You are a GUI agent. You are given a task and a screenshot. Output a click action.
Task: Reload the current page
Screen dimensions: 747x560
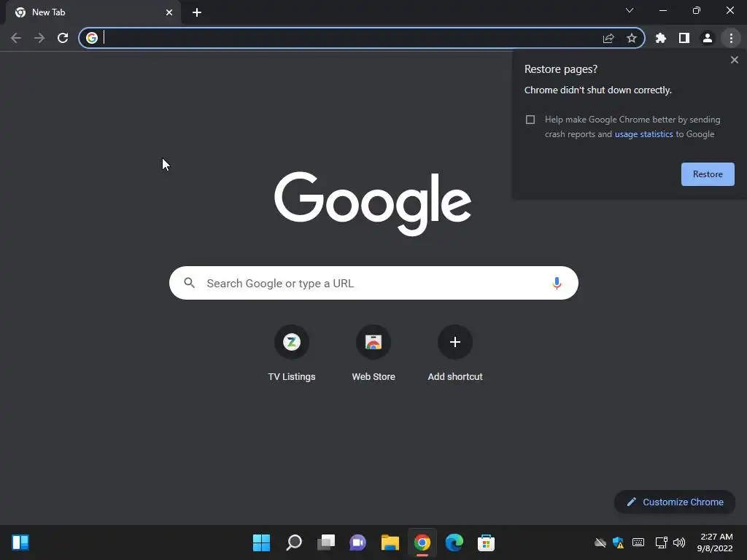click(x=63, y=38)
